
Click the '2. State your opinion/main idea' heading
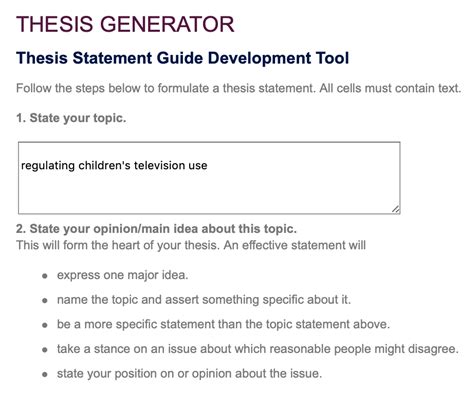(156, 229)
